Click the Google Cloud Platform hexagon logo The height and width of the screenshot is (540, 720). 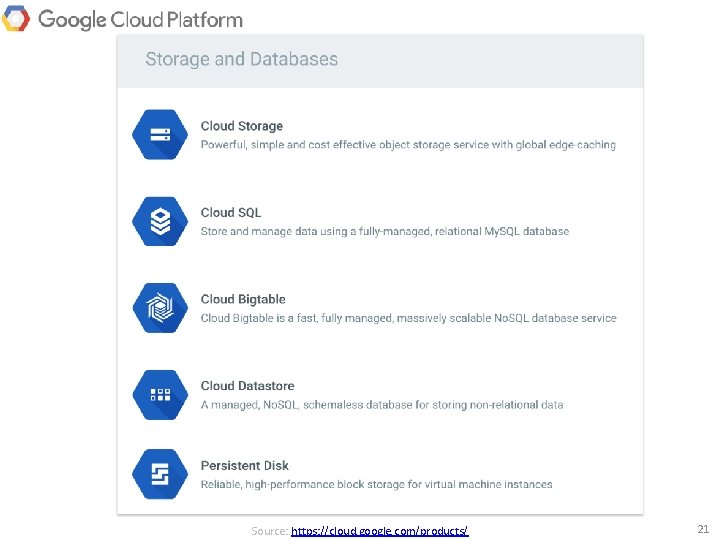[16, 18]
